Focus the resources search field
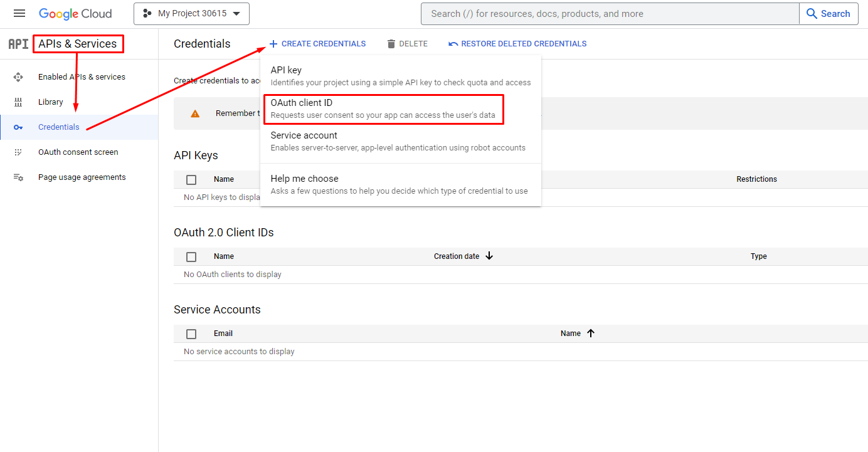Screen dimensions: 868x452 (x=610, y=14)
